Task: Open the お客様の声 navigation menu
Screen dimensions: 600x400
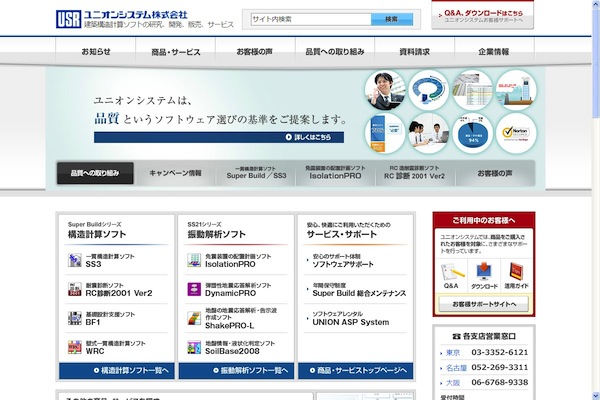Action: [x=255, y=52]
